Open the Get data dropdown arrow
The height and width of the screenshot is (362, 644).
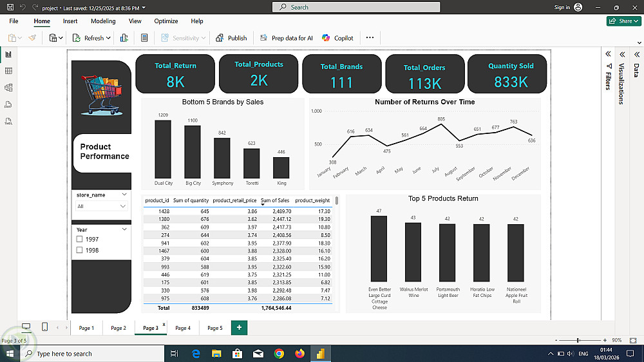click(61, 38)
